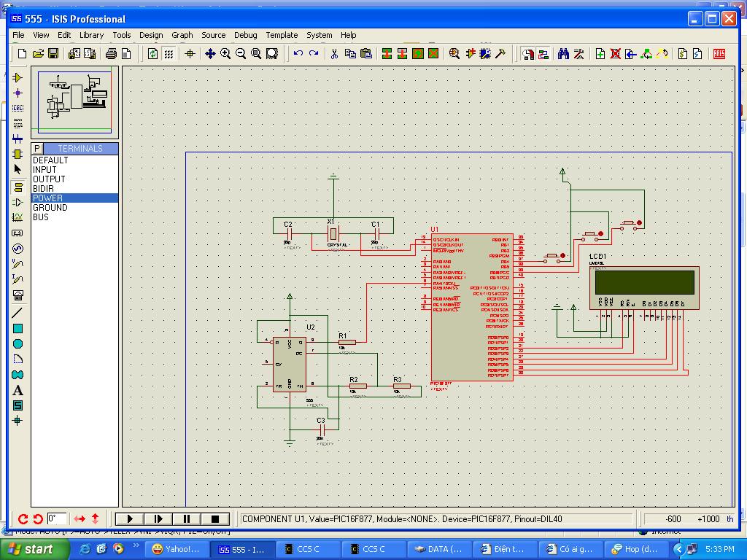Click the Save design icon
This screenshot has width=747, height=560.
(53, 54)
